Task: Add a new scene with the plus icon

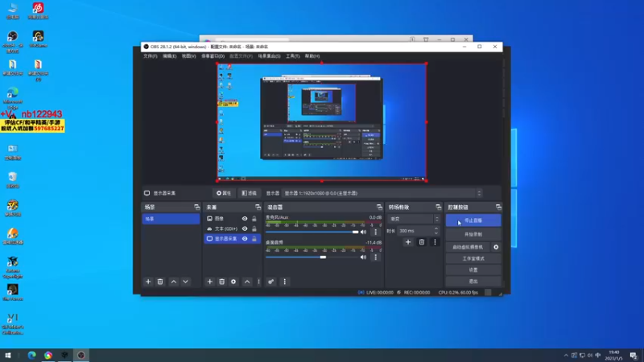Action: [148, 282]
